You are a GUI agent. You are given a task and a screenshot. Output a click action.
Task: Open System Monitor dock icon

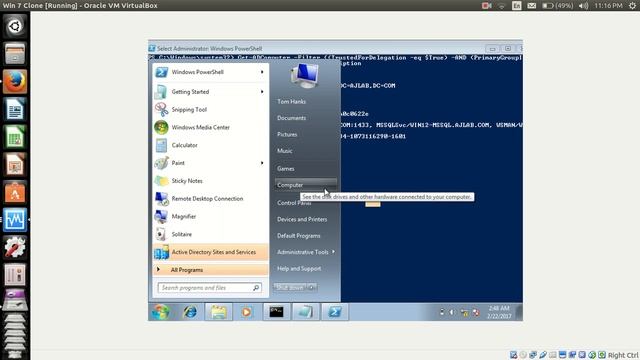tap(15, 220)
